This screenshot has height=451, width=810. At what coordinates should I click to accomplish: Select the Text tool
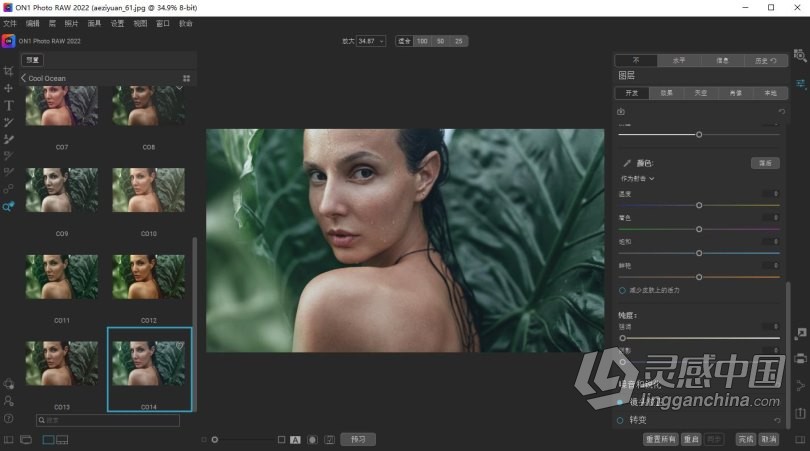pos(8,105)
